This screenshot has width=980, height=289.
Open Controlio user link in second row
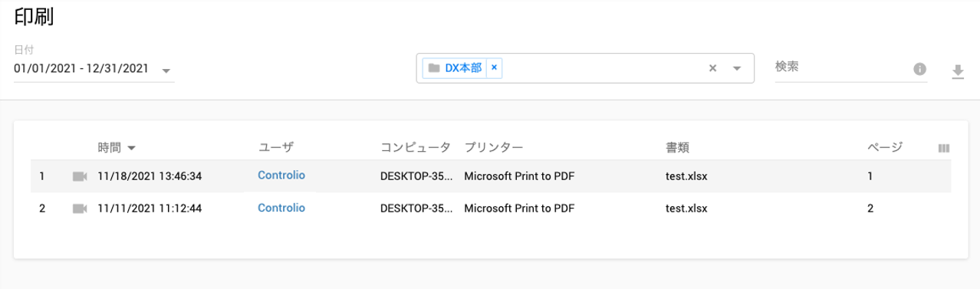pos(281,208)
